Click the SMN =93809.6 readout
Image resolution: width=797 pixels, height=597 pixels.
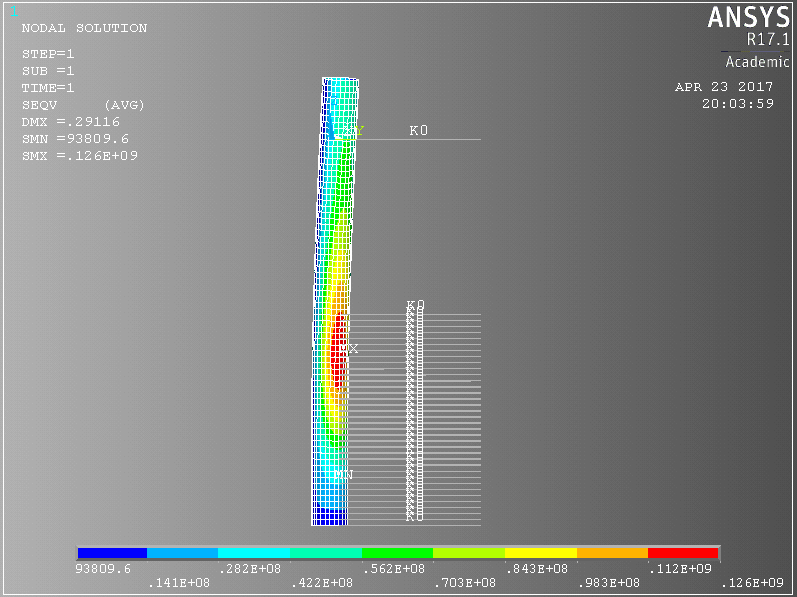[75, 139]
